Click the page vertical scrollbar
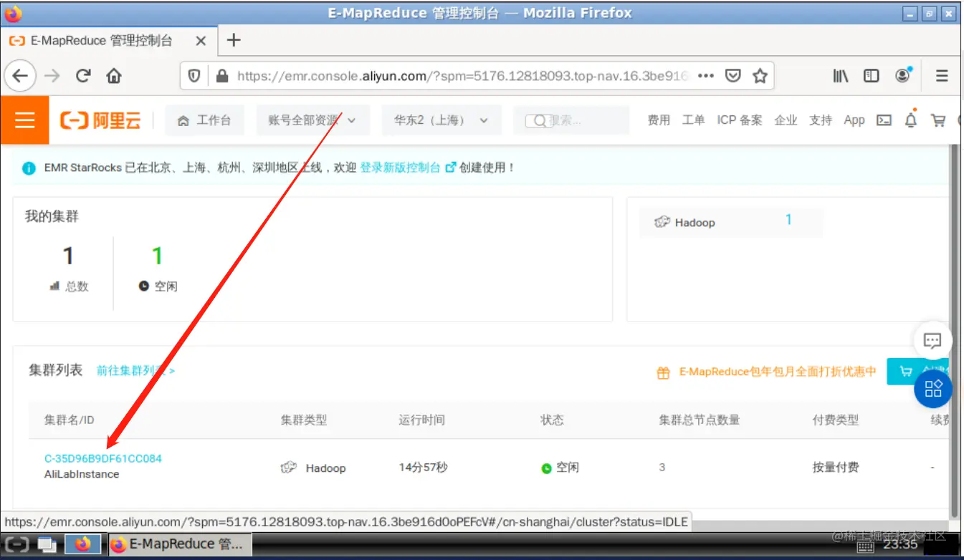 [x=954, y=329]
